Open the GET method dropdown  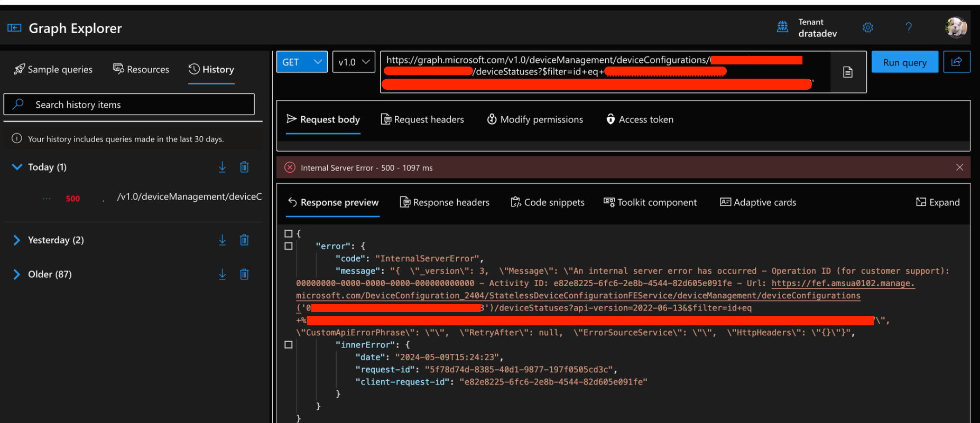[302, 62]
